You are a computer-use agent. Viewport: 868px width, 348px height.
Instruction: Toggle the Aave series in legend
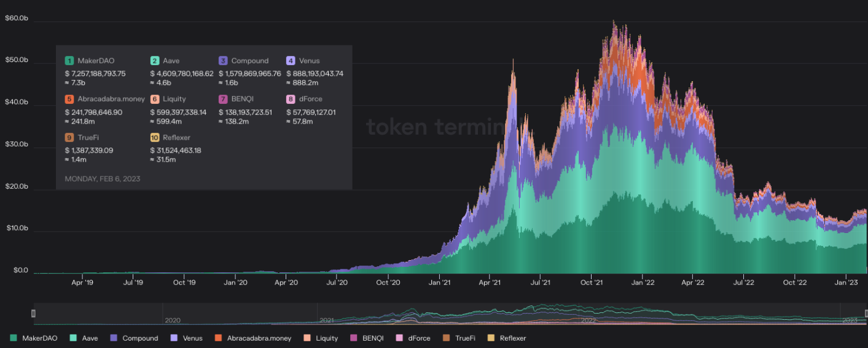(x=84, y=338)
